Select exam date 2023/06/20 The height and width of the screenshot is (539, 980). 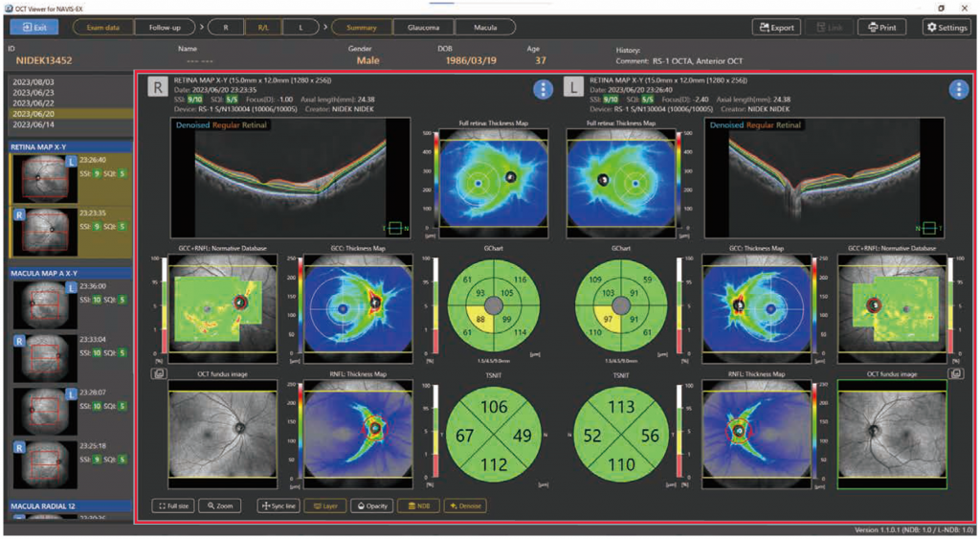click(70, 114)
